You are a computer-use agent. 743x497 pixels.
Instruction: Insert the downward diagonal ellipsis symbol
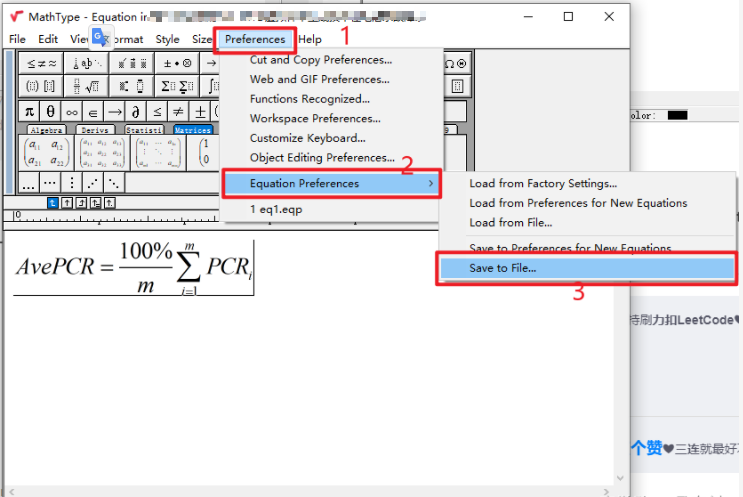pos(114,183)
